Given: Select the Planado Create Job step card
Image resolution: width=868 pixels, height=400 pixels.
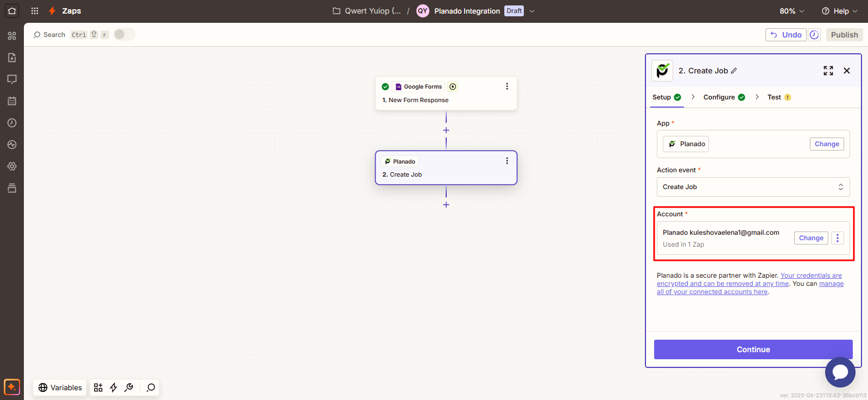Looking at the screenshot, I should tap(446, 168).
